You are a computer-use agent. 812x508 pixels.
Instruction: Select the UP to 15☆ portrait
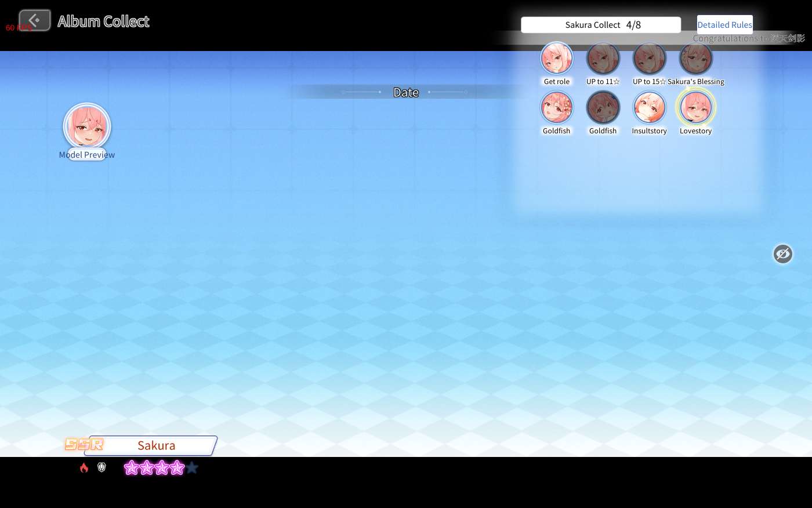650,59
